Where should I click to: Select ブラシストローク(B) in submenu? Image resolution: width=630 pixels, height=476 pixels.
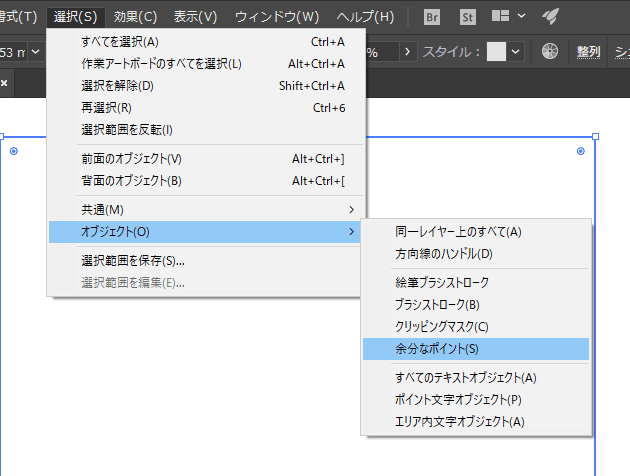click(476, 305)
